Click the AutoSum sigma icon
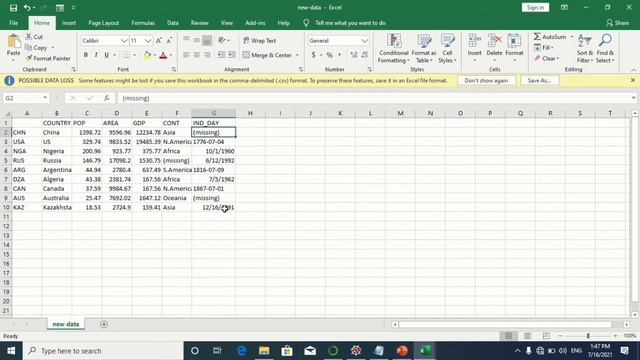This screenshot has height=360, width=640. (537, 37)
